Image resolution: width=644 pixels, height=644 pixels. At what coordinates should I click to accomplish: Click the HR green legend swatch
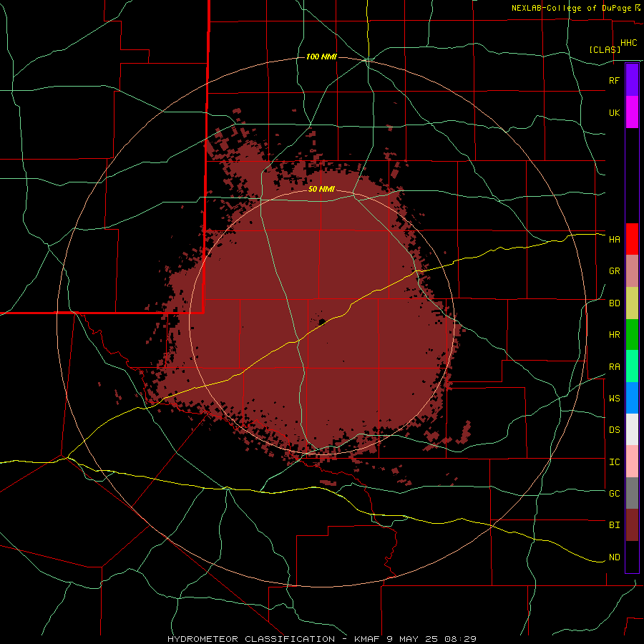[632, 334]
